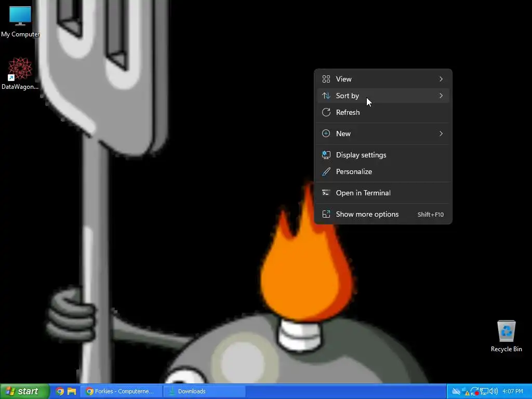Expand the New submenu chevron
532x399 pixels.
441,134
